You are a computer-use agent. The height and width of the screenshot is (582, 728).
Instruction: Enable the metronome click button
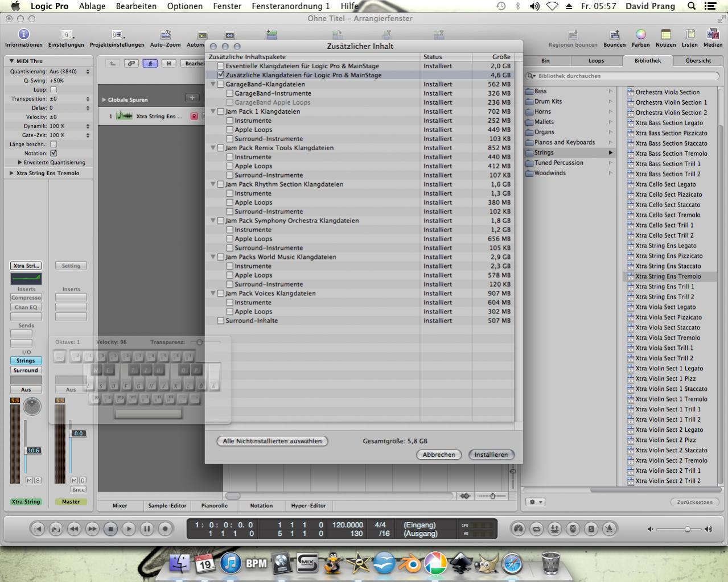(x=609, y=529)
